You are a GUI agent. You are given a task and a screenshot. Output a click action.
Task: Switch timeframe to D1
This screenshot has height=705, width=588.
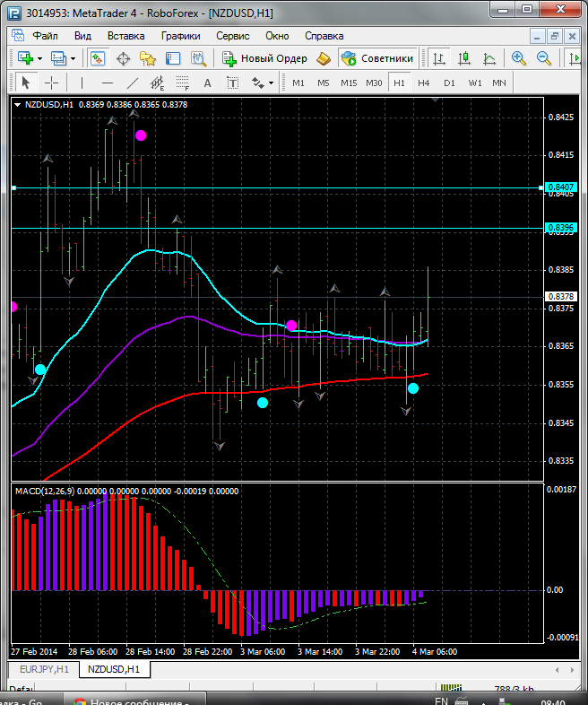click(449, 83)
